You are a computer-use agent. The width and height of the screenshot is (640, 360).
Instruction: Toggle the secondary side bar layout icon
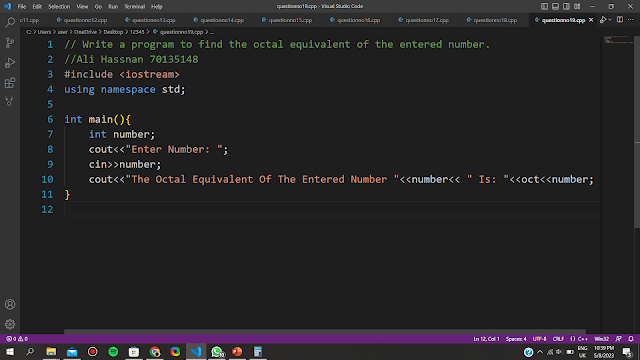(566, 6)
